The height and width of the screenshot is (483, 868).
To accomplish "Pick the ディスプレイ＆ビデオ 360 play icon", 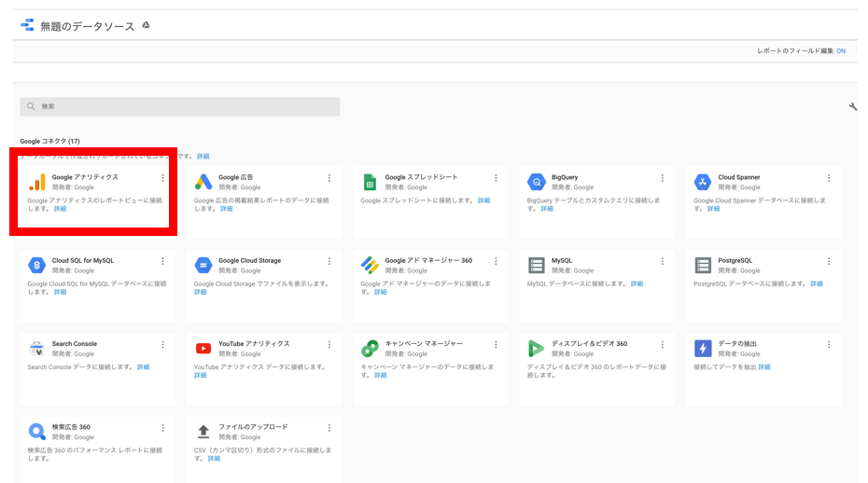I will (536, 349).
